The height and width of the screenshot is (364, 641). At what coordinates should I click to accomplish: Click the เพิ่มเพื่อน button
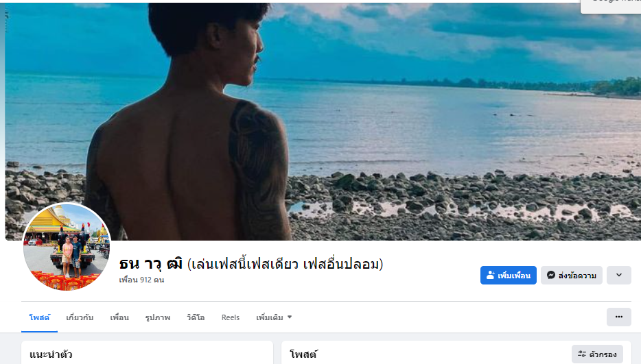pos(508,276)
